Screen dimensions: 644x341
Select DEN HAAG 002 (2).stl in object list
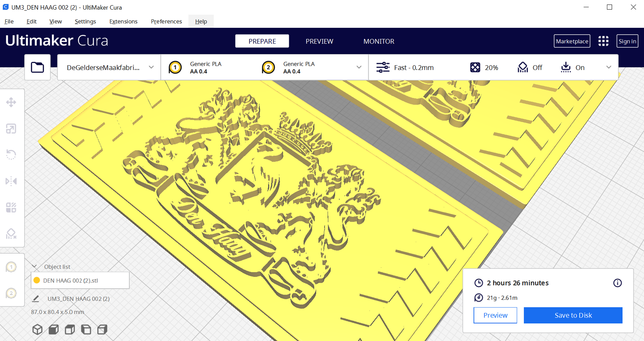pyautogui.click(x=80, y=280)
